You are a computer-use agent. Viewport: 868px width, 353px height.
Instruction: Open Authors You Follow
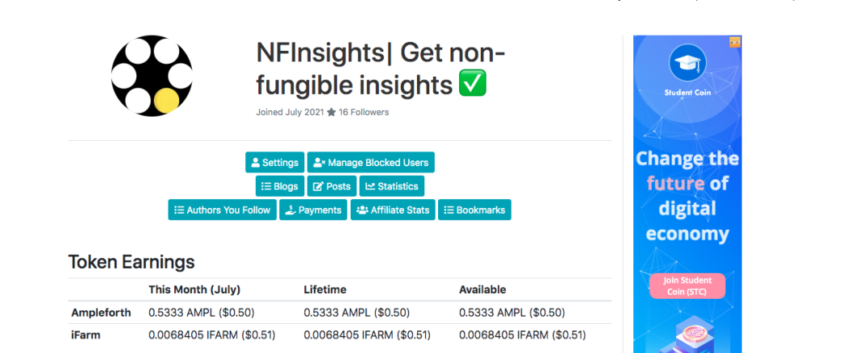[222, 210]
